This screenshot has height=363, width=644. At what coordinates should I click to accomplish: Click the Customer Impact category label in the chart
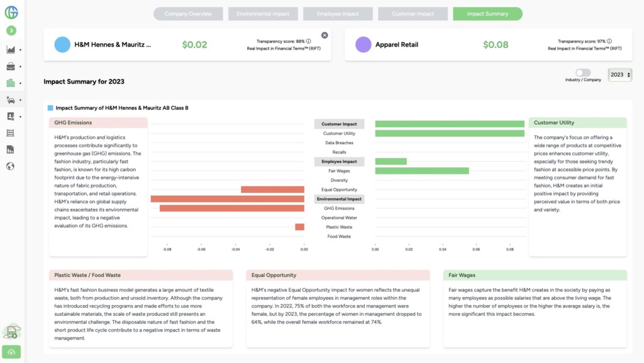click(x=339, y=124)
